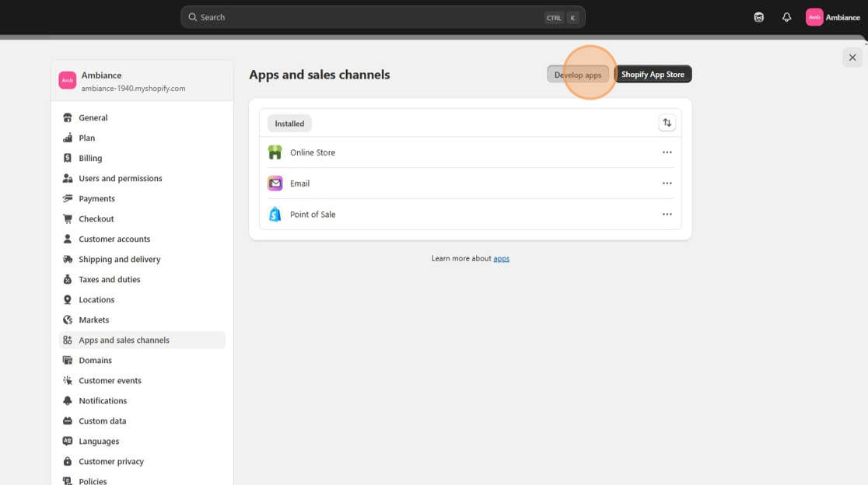Click the notifications bell icon

(x=786, y=17)
